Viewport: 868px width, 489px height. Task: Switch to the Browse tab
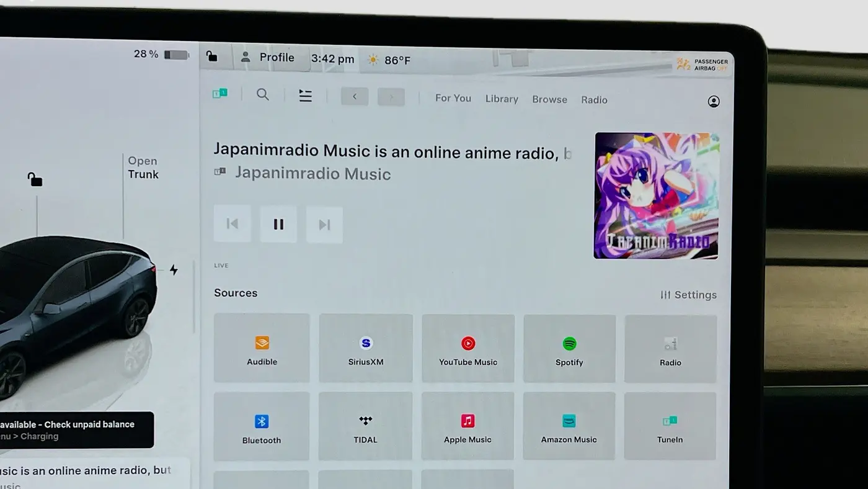(549, 99)
